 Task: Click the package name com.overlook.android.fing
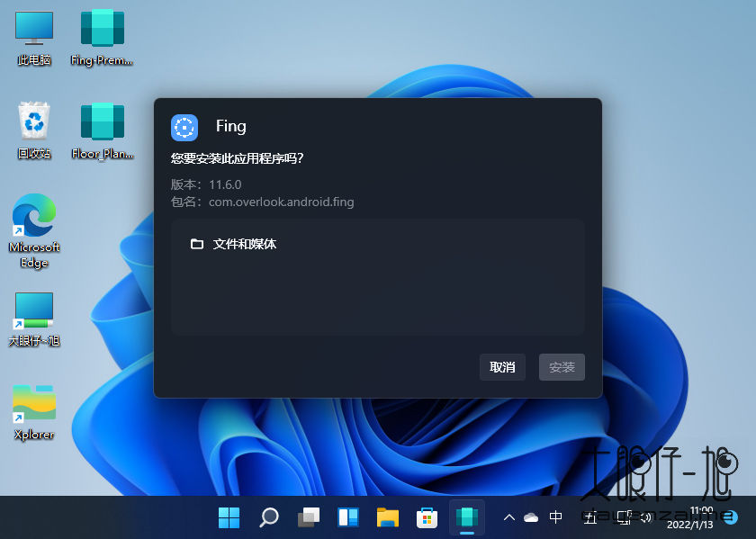(x=282, y=202)
